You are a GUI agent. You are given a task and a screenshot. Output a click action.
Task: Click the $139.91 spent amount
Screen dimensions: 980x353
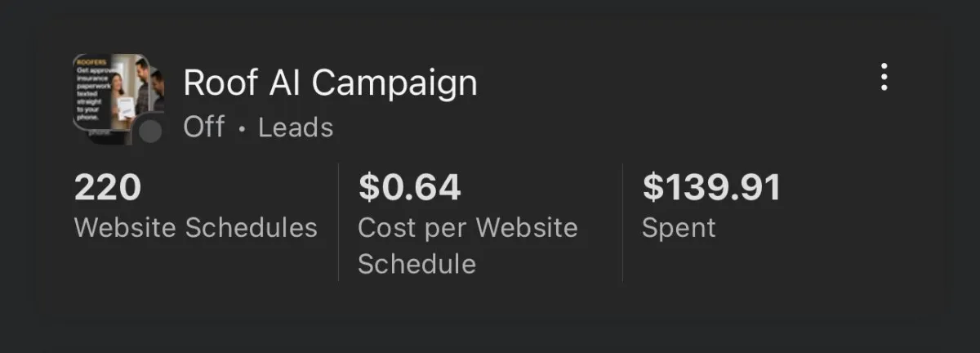[711, 188]
